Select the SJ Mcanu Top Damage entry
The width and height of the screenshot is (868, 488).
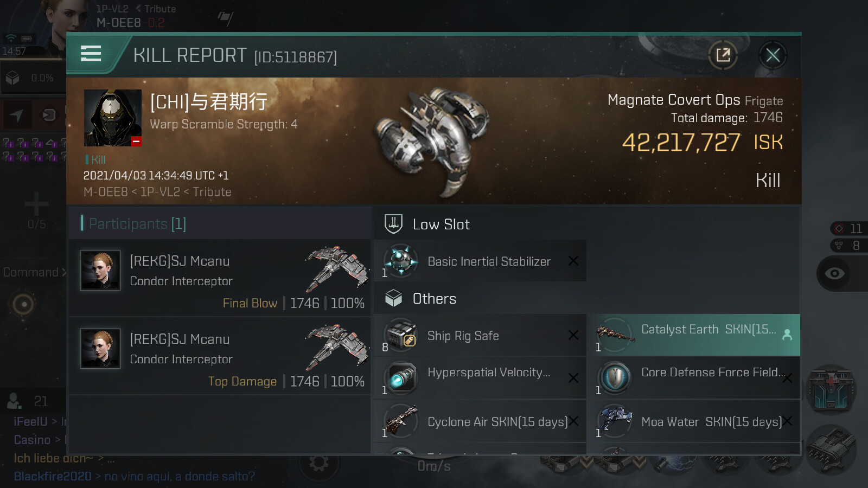[x=220, y=356]
